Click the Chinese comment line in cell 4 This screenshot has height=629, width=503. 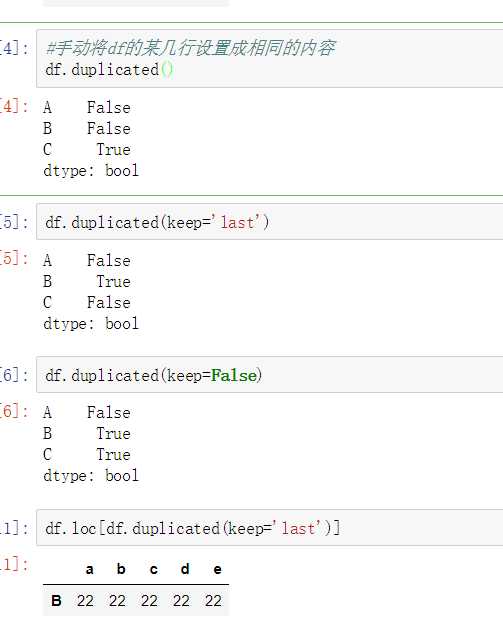click(190, 48)
